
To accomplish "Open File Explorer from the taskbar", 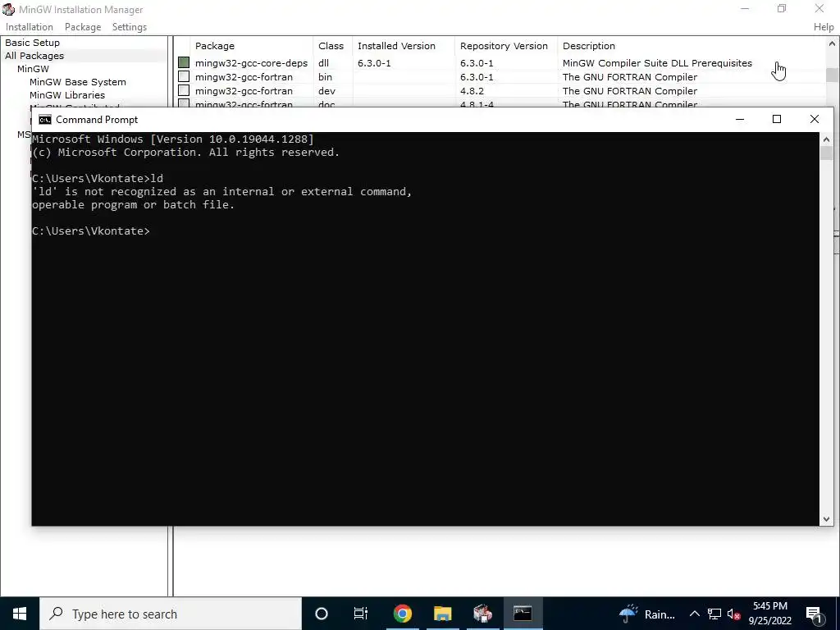I will (442, 614).
